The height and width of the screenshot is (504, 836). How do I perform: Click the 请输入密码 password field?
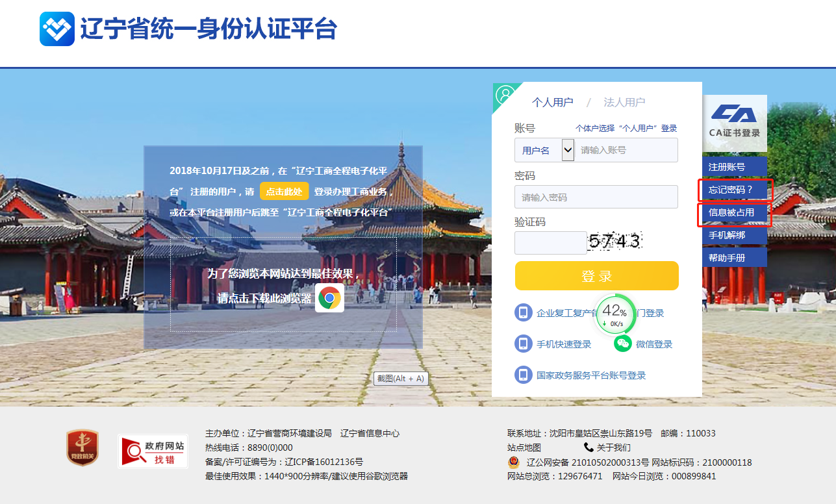[596, 197]
